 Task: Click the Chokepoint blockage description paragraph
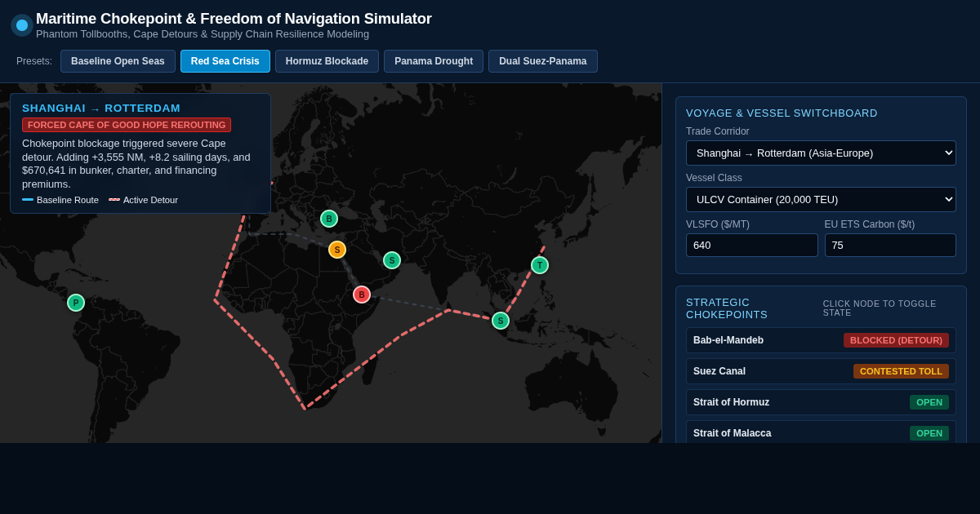tap(137, 164)
